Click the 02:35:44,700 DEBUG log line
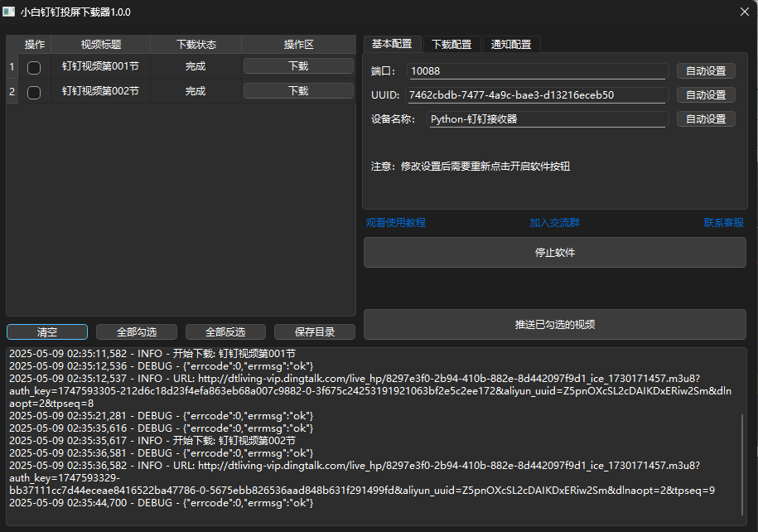The width and height of the screenshot is (758, 532). pyautogui.click(x=162, y=503)
